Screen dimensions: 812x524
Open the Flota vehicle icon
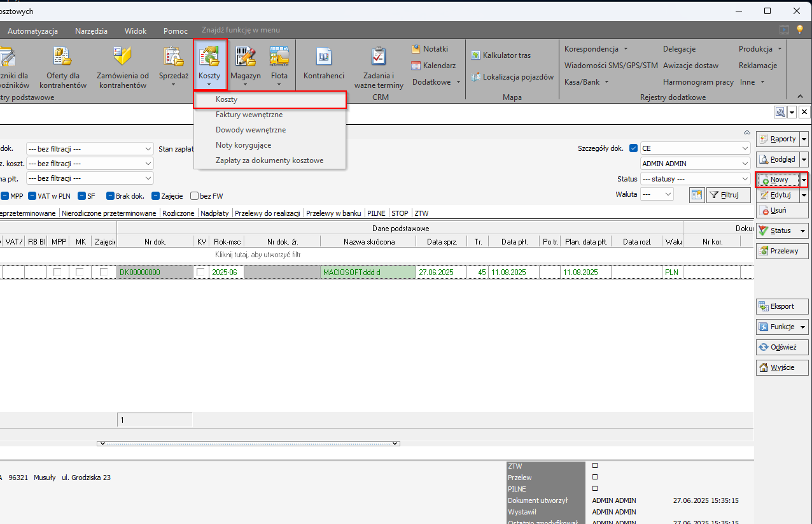click(x=279, y=57)
